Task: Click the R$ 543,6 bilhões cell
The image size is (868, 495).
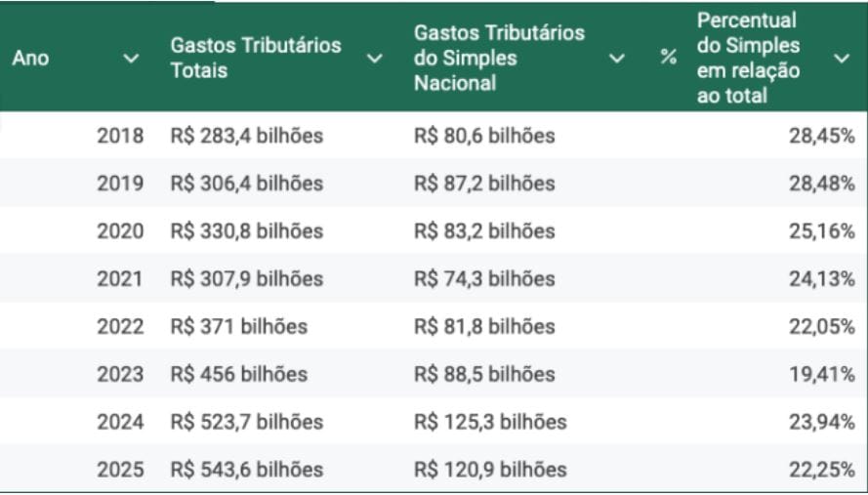Action: pyautogui.click(x=246, y=470)
